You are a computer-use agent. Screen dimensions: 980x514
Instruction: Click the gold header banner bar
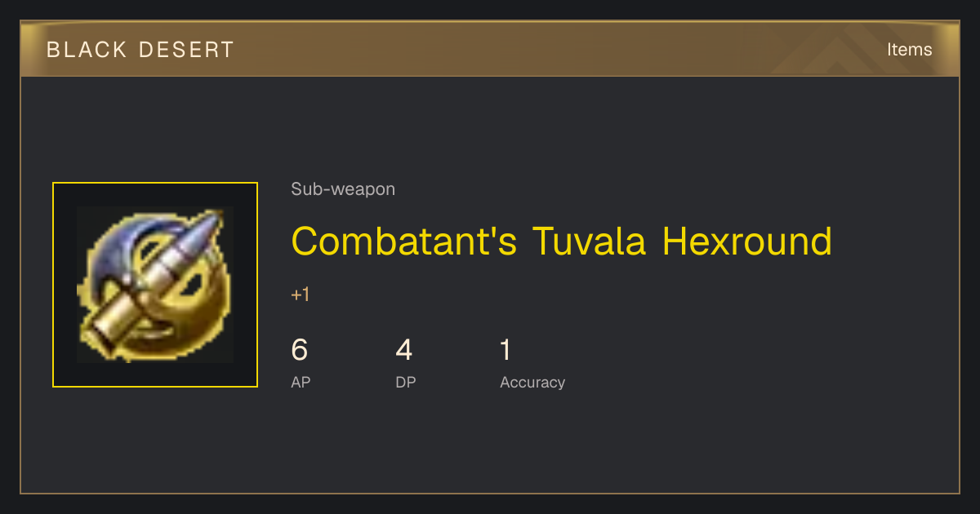click(490, 50)
